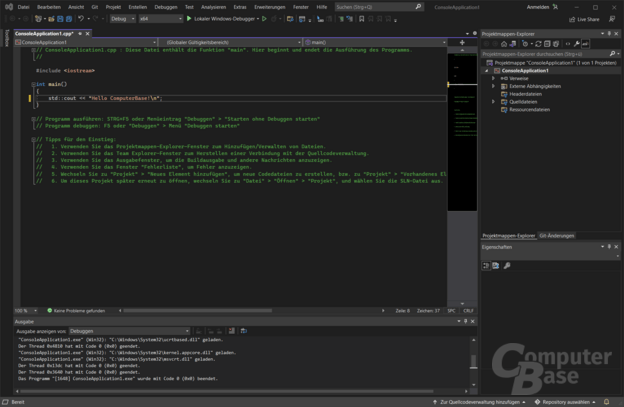This screenshot has width=624, height=407.
Task: Click the Undo arrow icon
Action: pyautogui.click(x=81, y=19)
